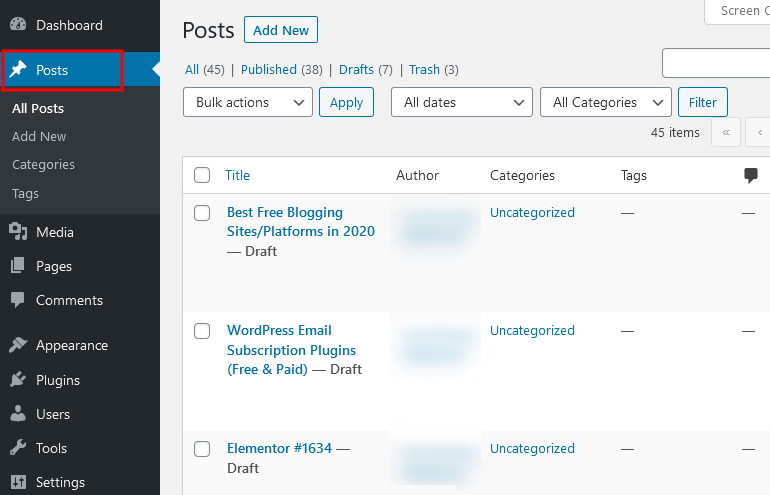Sort by comments bubble column header
This screenshot has height=495, width=770.
click(750, 175)
